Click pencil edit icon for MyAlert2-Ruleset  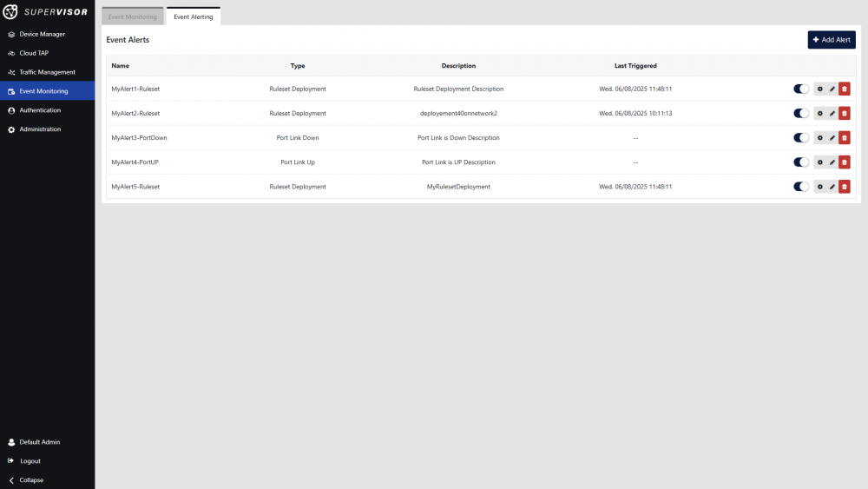click(x=832, y=113)
